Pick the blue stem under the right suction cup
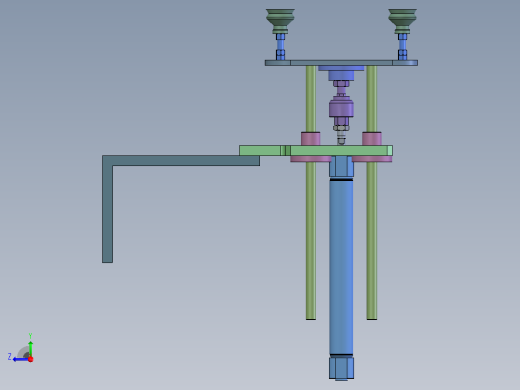 coord(402,47)
